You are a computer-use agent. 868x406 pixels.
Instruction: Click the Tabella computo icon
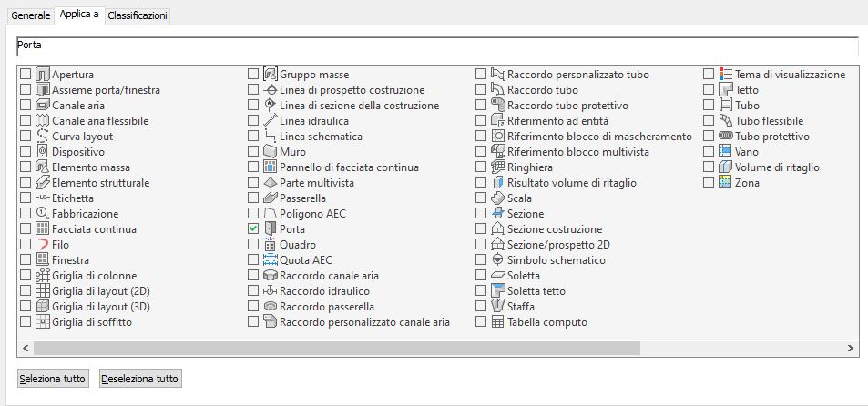coord(497,322)
